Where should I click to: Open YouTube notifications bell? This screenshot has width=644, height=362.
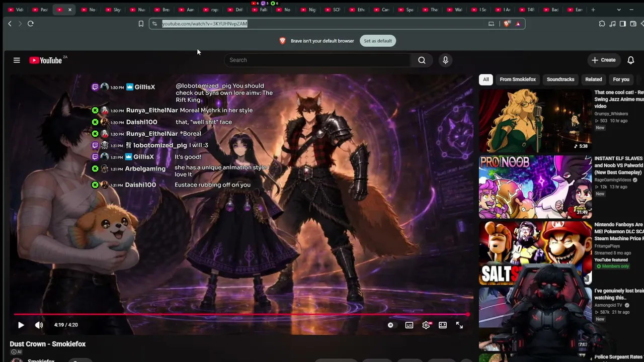click(x=630, y=60)
